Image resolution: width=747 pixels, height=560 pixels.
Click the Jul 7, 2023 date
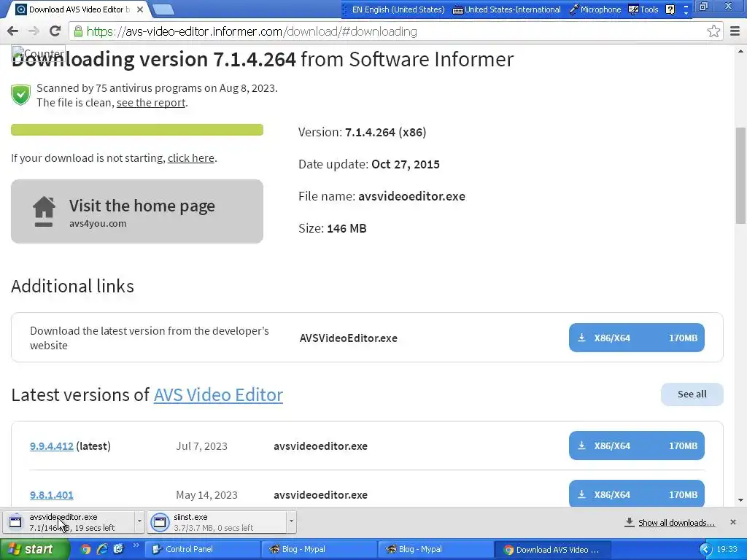(201, 446)
